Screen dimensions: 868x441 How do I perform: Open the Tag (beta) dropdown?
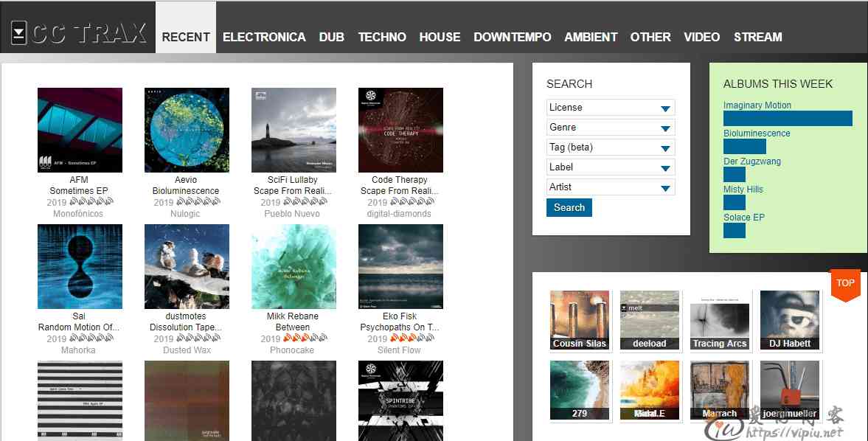(611, 147)
